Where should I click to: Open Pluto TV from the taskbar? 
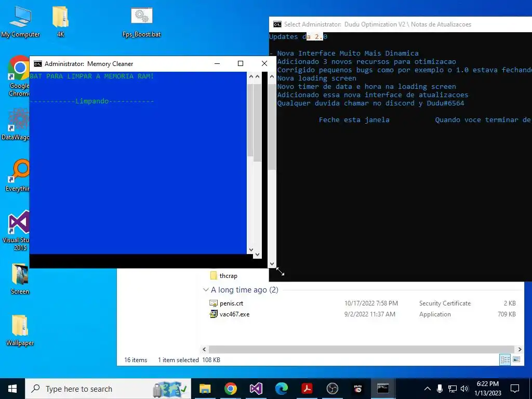click(357, 389)
